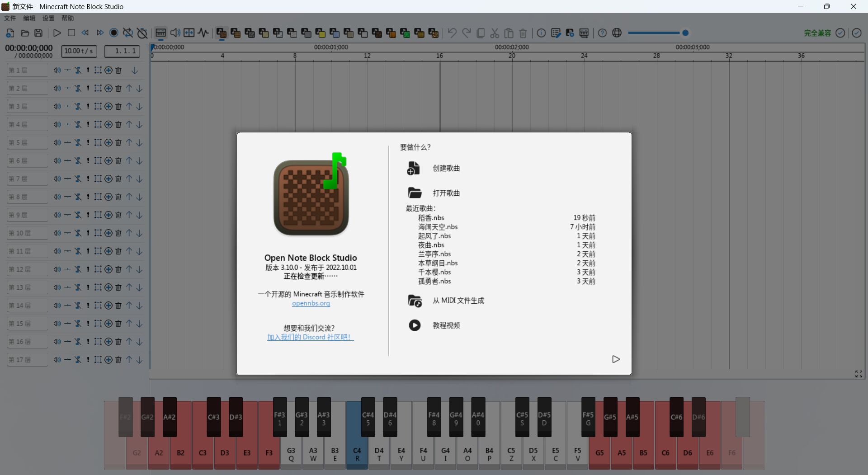
Task: Open the 编辑 menu
Action: click(29, 18)
